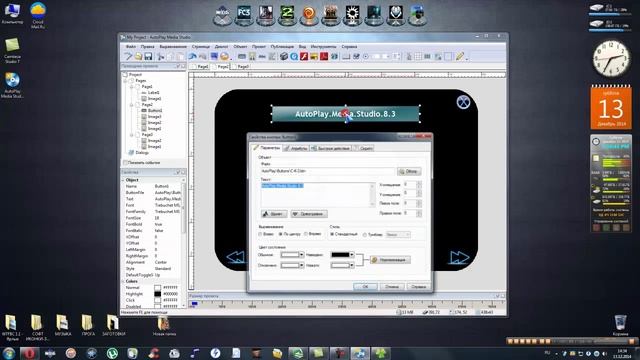Click the button text area in the dialog
640x360 pixels.
(x=318, y=195)
